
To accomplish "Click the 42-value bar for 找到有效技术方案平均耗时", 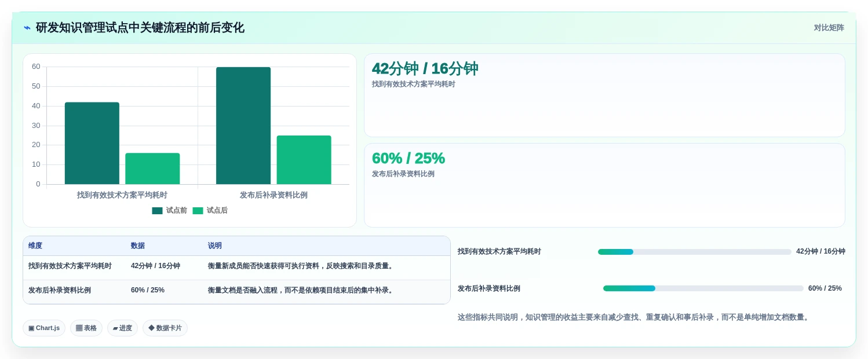I will pos(92,143).
